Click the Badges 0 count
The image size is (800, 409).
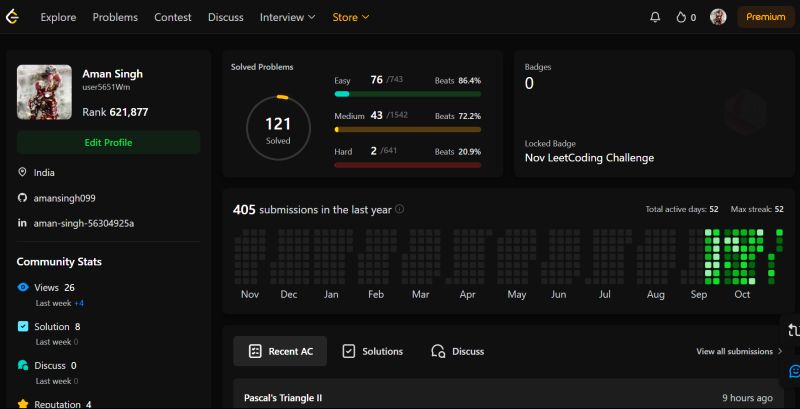pos(529,84)
